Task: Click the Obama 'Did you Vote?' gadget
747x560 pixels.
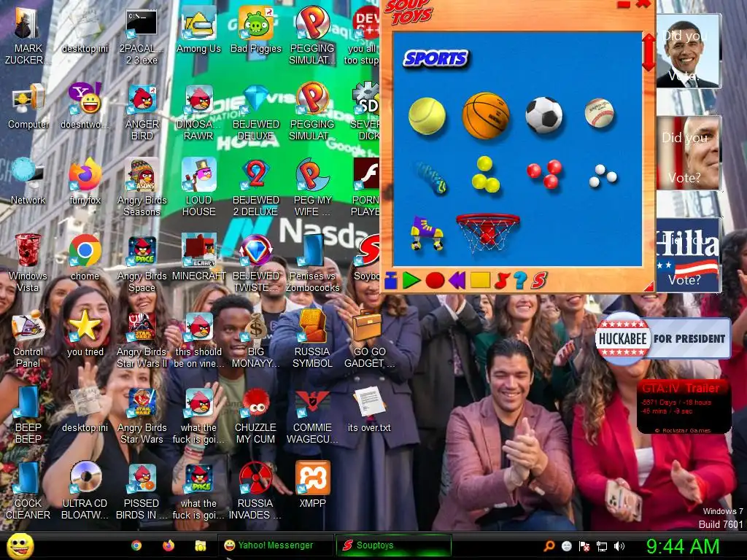Action: tap(688, 51)
